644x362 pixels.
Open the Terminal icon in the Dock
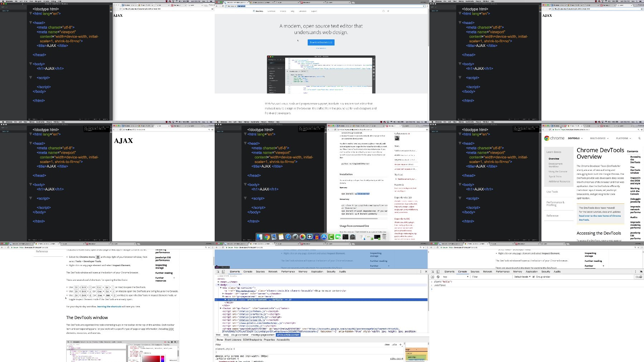click(x=346, y=237)
